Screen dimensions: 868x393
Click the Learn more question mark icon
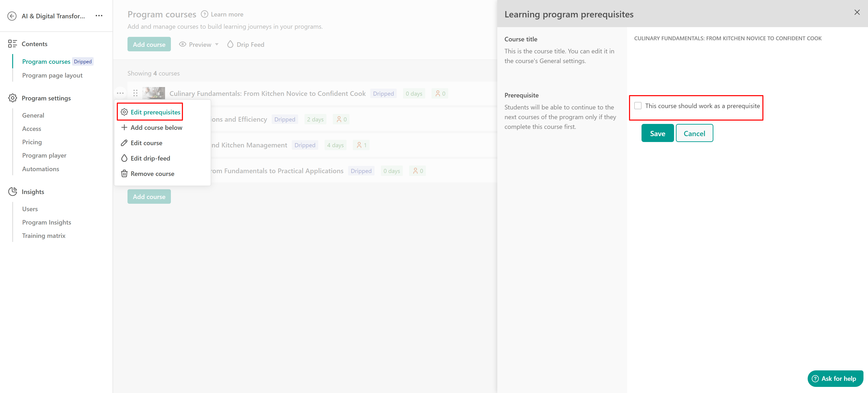pos(204,14)
